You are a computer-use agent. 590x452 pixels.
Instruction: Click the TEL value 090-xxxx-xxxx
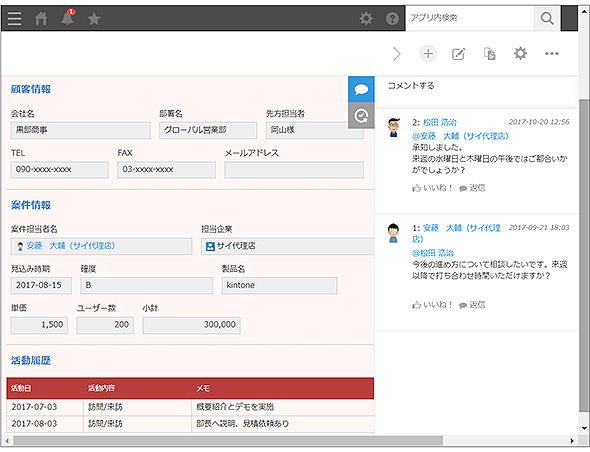(x=59, y=170)
